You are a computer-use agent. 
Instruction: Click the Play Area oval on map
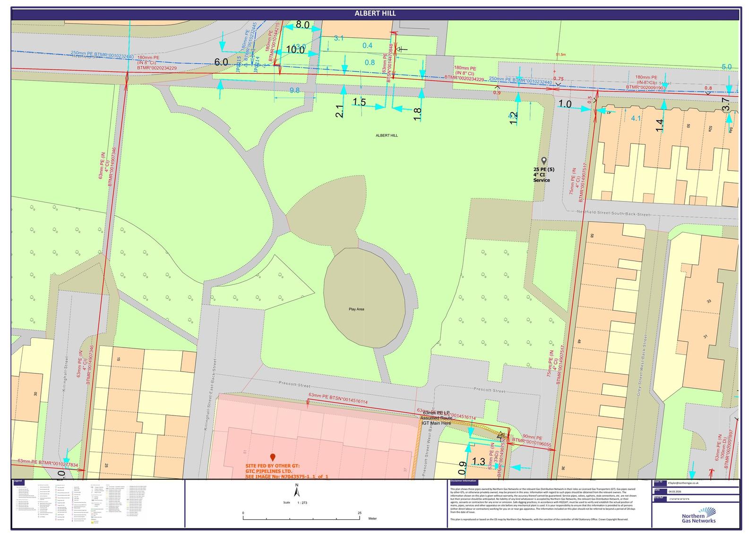(364, 297)
